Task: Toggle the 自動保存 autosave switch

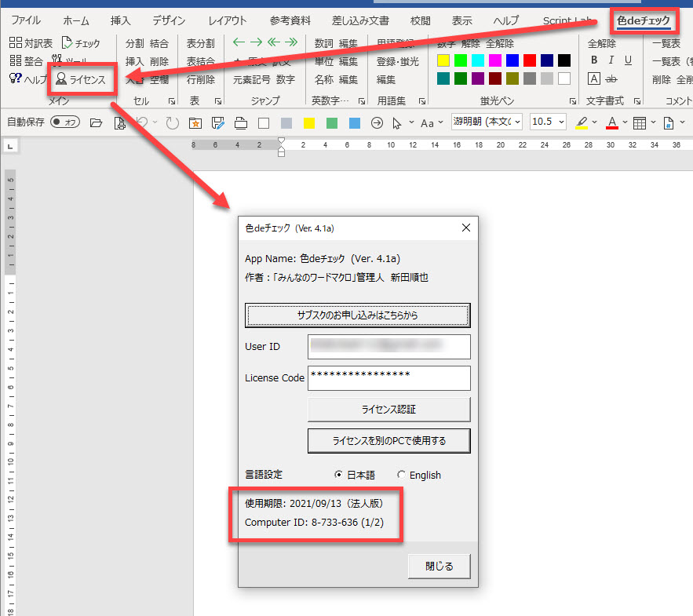Action: (x=66, y=122)
